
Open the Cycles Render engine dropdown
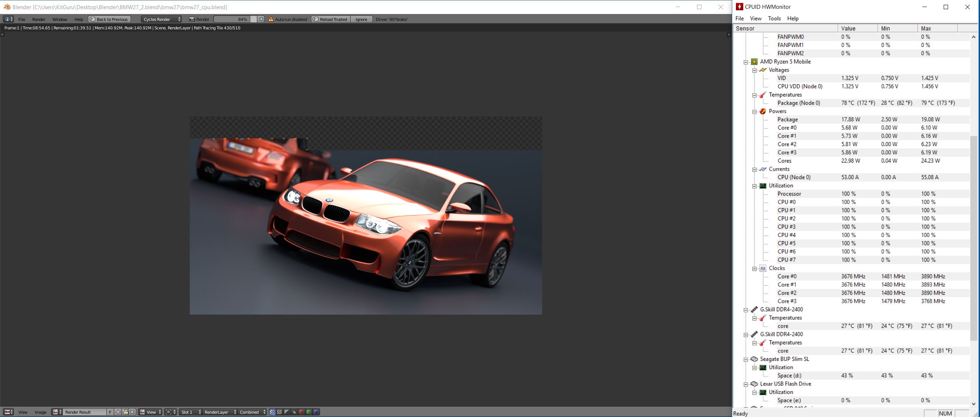162,19
